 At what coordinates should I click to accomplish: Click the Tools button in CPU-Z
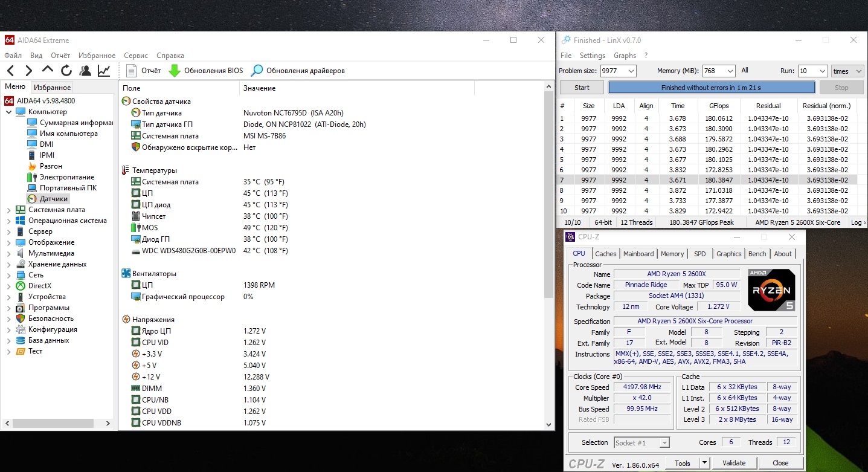point(683,464)
